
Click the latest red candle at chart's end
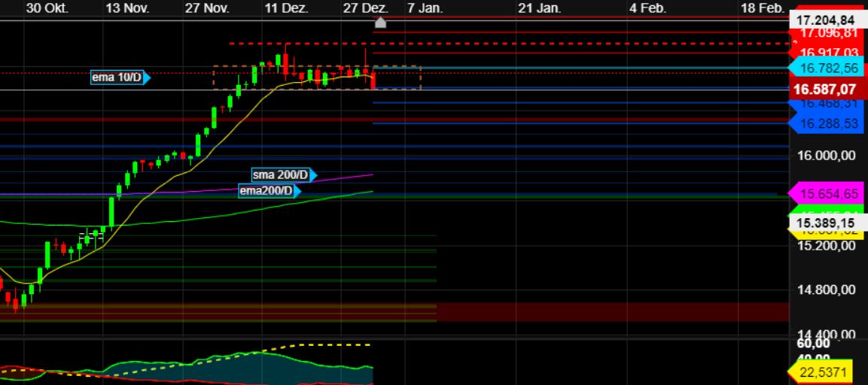[x=373, y=80]
